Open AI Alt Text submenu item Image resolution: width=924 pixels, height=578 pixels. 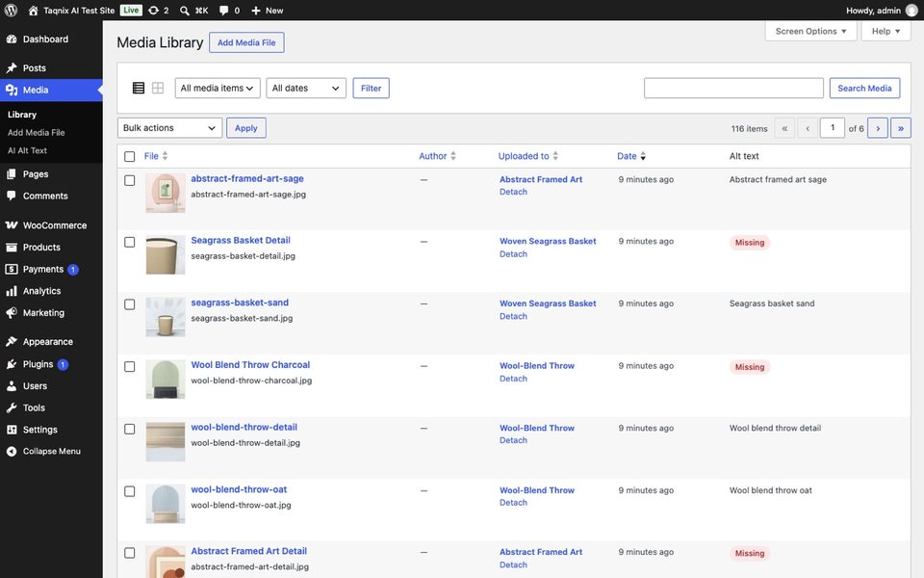(x=27, y=150)
